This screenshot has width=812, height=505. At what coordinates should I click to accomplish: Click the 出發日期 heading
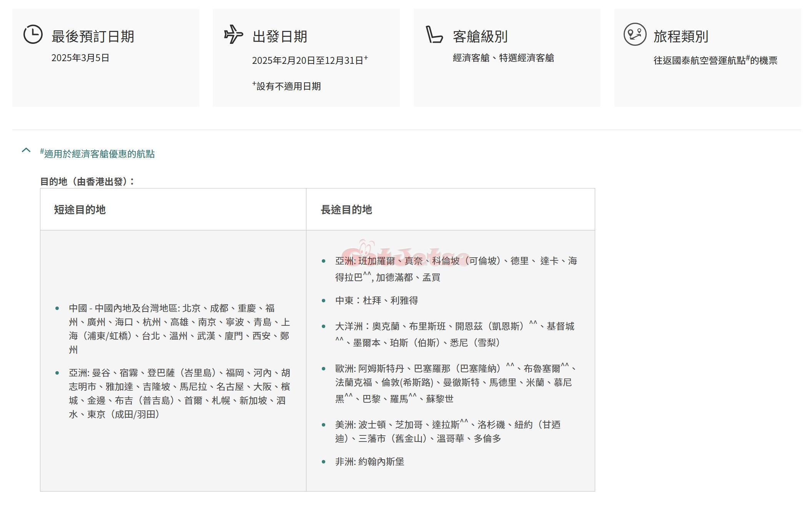coord(280,37)
